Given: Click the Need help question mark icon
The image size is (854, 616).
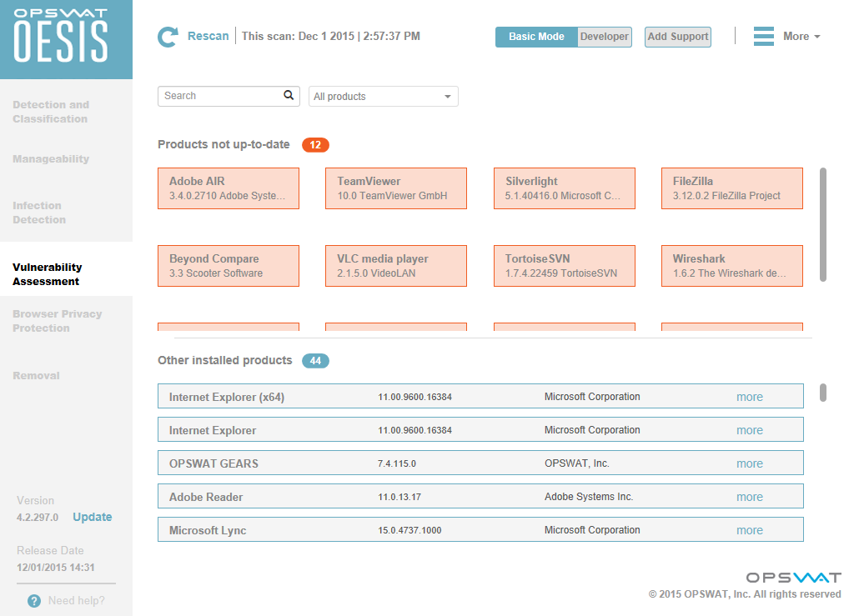Looking at the screenshot, I should (x=34, y=601).
